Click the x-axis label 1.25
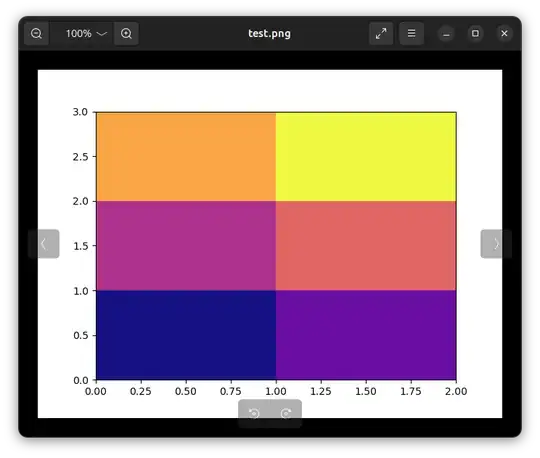 click(x=321, y=391)
